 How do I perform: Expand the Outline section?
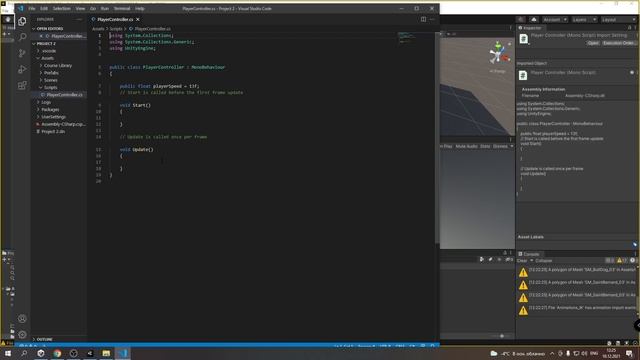[44, 339]
